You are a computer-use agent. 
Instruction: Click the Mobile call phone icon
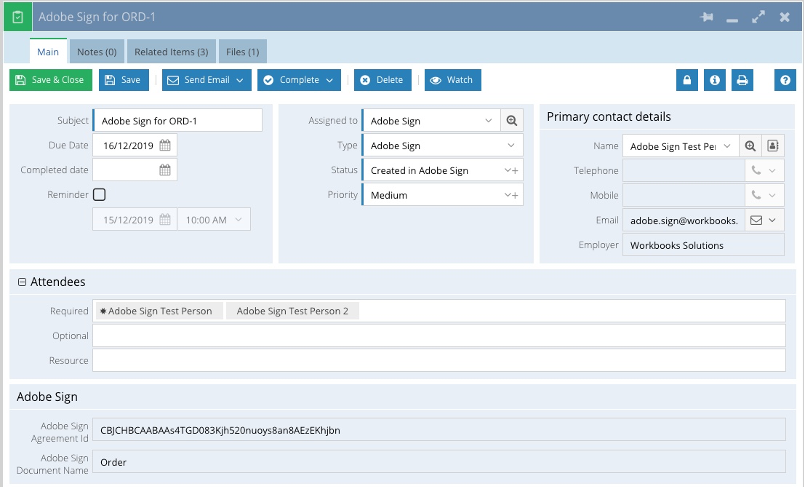[x=756, y=195]
